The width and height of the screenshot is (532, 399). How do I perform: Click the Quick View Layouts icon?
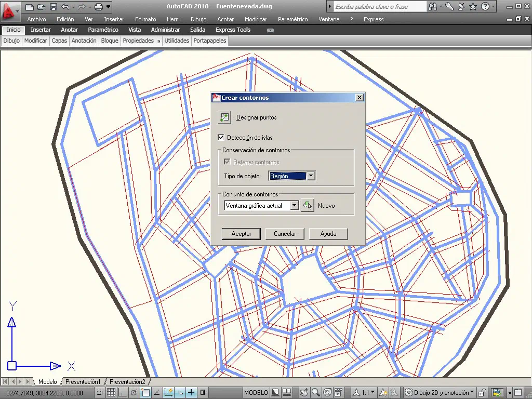click(275, 393)
